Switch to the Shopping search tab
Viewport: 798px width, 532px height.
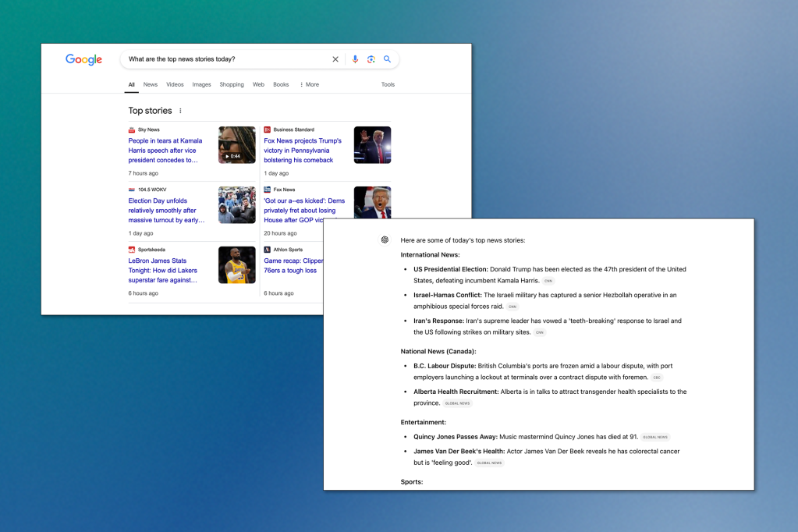(232, 84)
